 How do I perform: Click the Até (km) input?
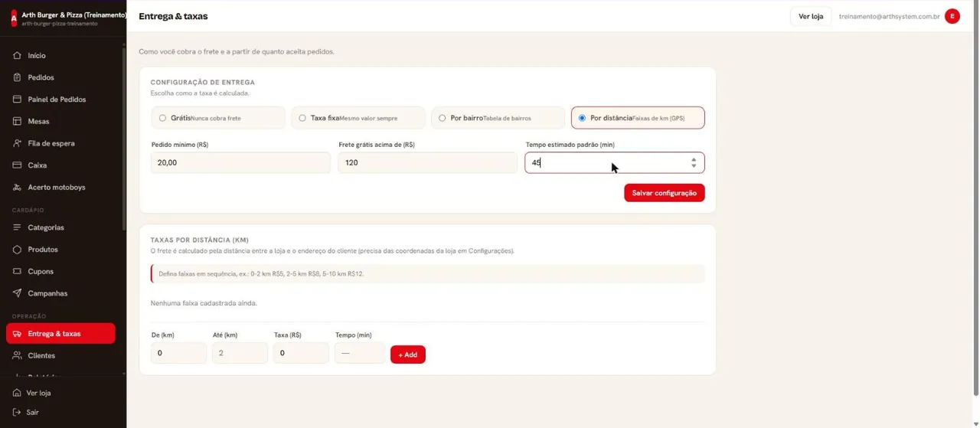point(240,353)
